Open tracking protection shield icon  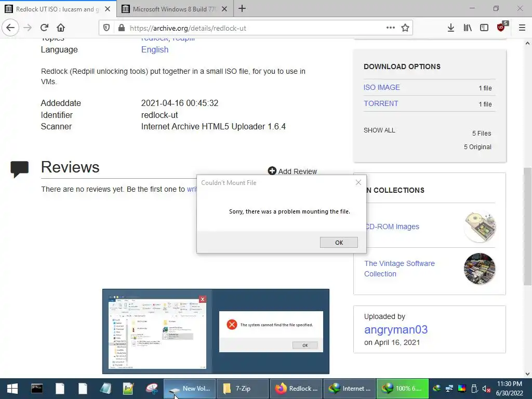(107, 28)
